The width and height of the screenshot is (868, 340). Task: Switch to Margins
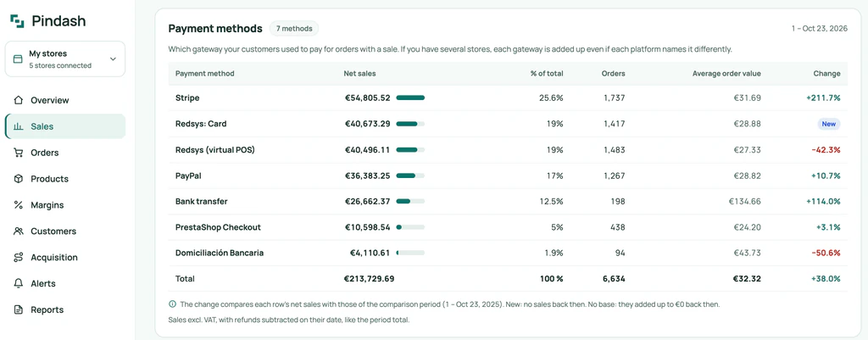point(65,205)
